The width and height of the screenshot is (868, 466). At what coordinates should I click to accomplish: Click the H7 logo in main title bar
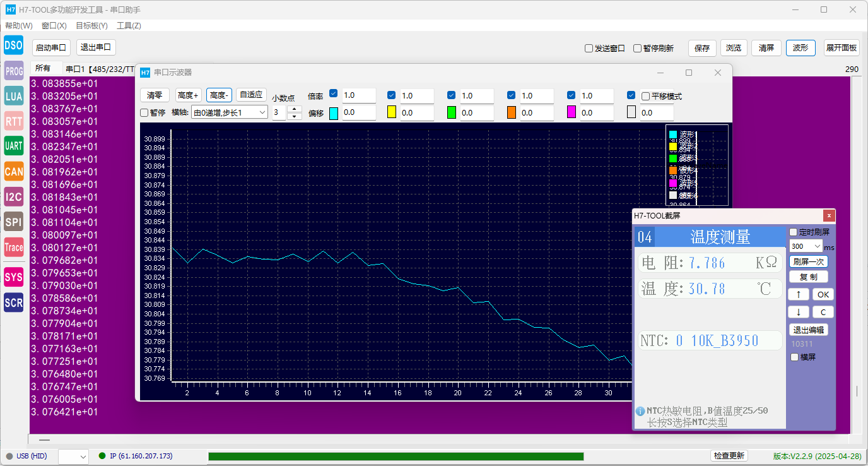click(10, 9)
